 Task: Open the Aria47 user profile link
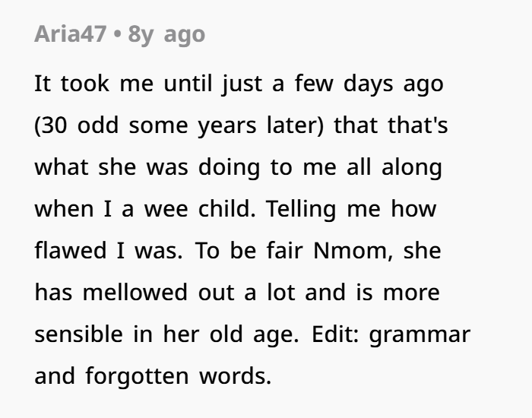click(70, 35)
